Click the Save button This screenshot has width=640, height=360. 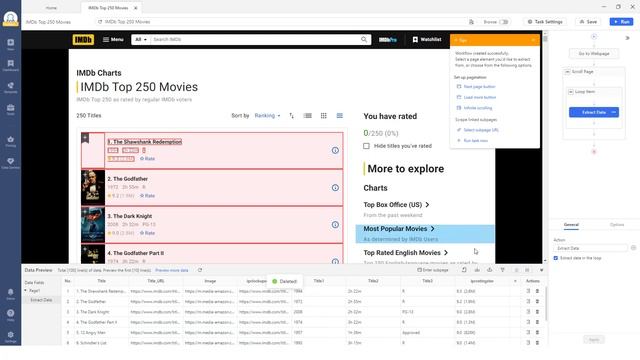(x=588, y=22)
